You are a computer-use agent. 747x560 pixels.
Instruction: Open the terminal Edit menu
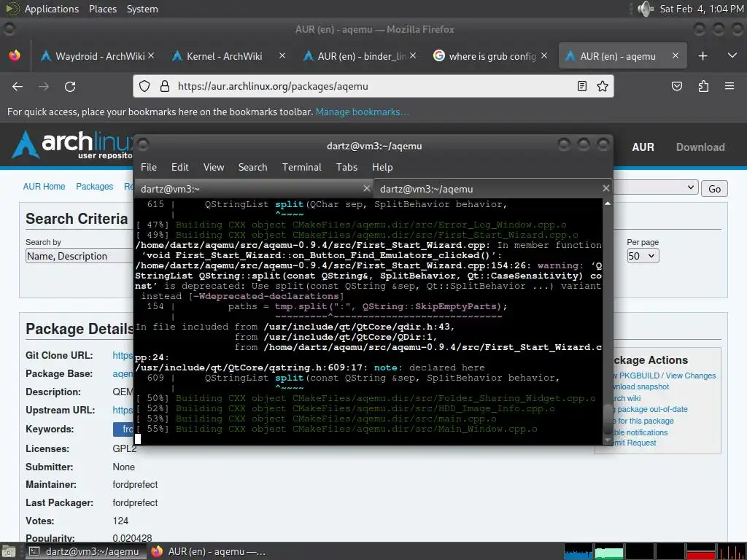point(180,167)
